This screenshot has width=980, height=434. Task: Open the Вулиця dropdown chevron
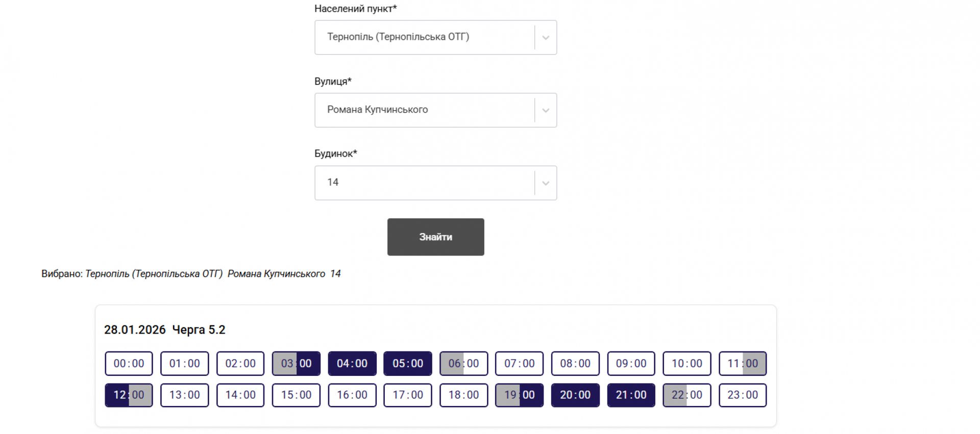point(545,110)
